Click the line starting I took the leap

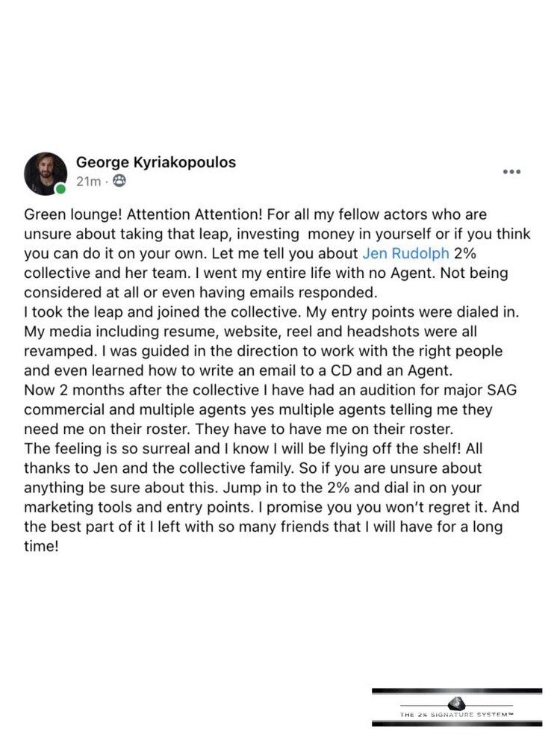tap(272, 312)
